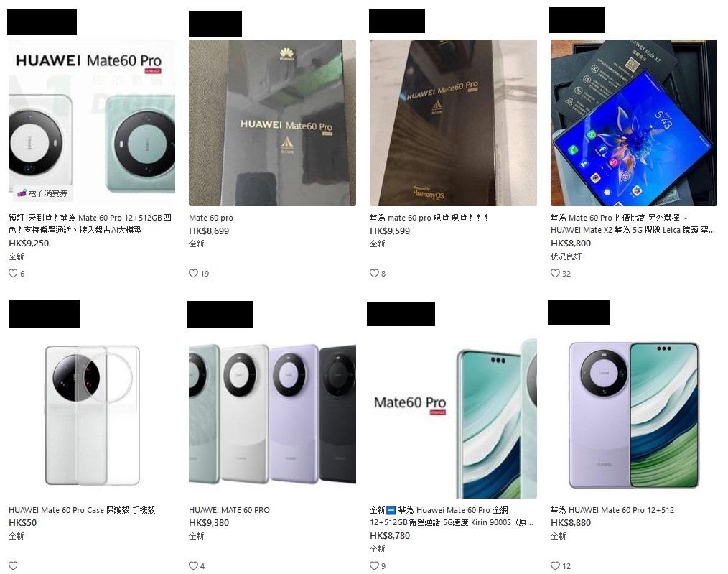This screenshot has height=574, width=728.
Task: Click the heart on HK$8,780 listing
Action: tap(374, 565)
